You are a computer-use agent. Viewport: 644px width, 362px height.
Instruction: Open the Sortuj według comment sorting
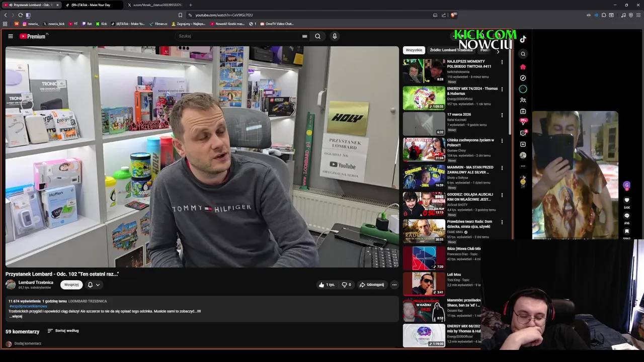coord(63,331)
